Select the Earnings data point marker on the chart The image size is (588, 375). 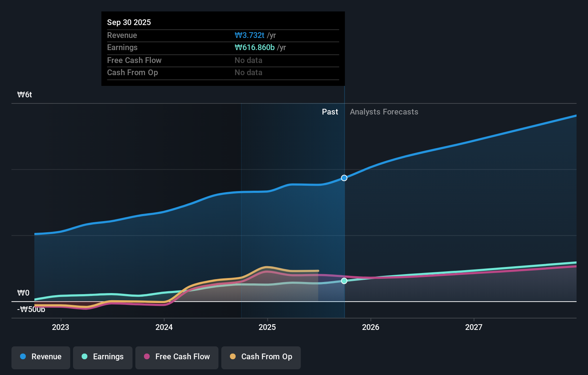click(344, 281)
